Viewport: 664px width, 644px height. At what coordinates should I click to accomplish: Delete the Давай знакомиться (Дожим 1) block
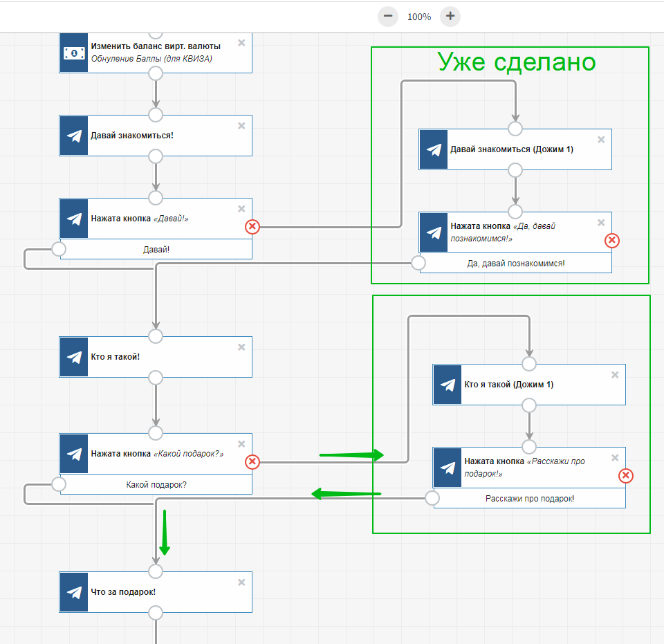[601, 140]
